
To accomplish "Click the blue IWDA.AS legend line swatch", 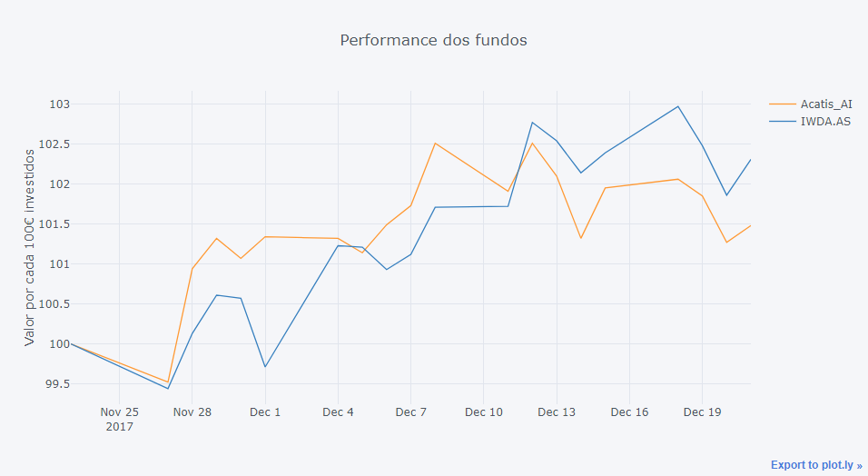I will tap(782, 121).
